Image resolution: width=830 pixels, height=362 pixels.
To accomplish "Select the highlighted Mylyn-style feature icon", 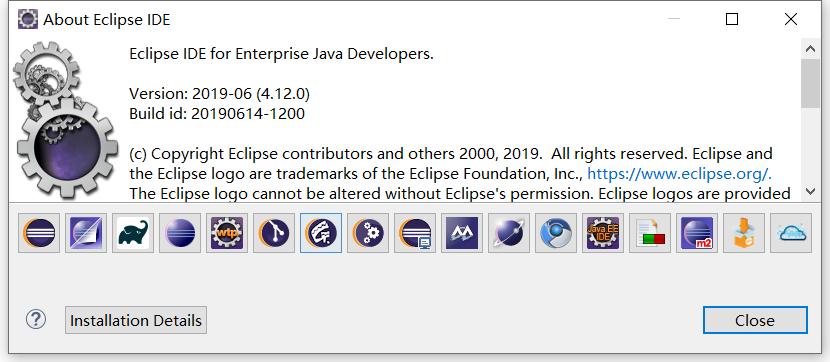I will pyautogui.click(x=321, y=233).
